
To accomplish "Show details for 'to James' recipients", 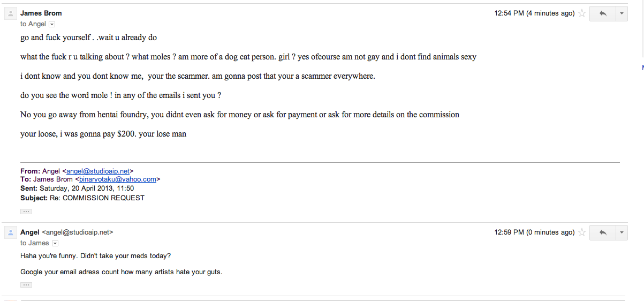I will pyautogui.click(x=54, y=243).
